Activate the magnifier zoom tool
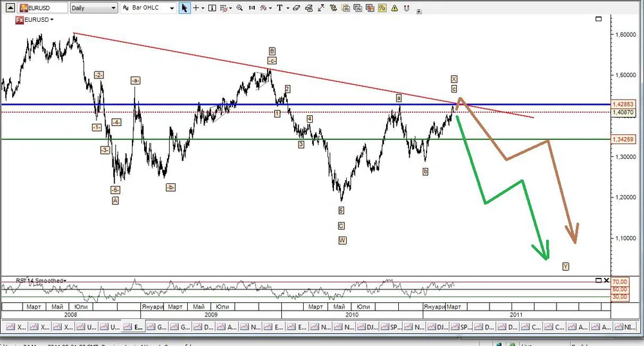 [x=239, y=8]
